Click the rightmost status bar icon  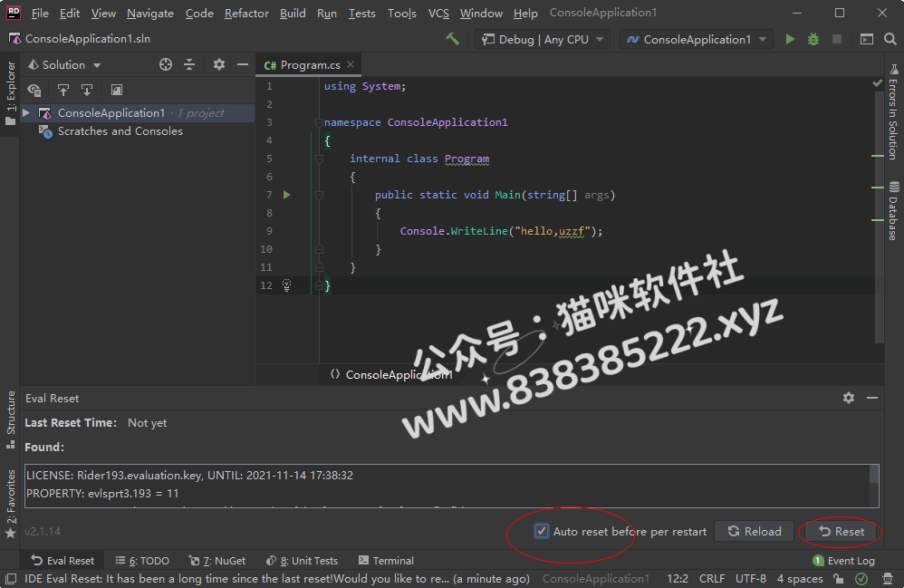pos(888,579)
